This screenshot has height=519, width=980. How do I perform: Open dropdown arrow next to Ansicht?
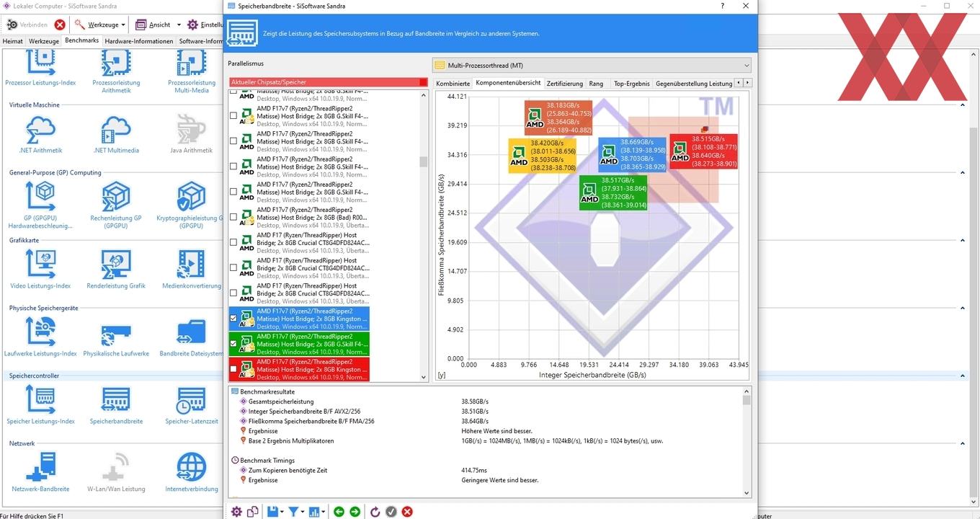coord(177,25)
